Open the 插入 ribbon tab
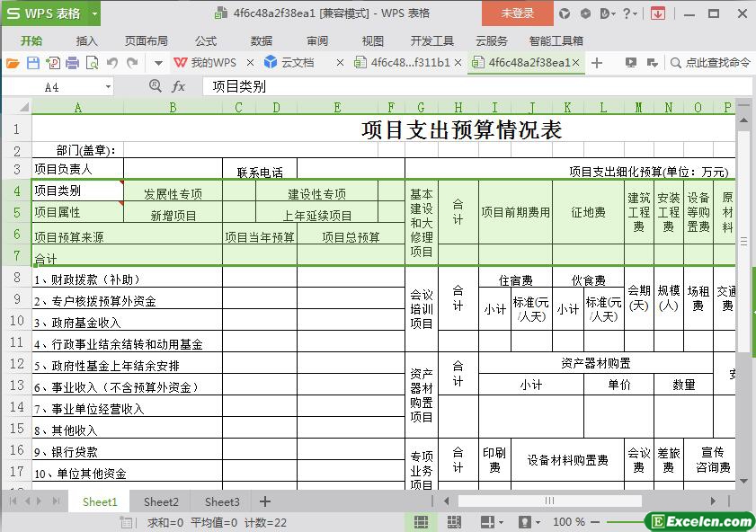Image resolution: width=756 pixels, height=532 pixels. pyautogui.click(x=87, y=41)
